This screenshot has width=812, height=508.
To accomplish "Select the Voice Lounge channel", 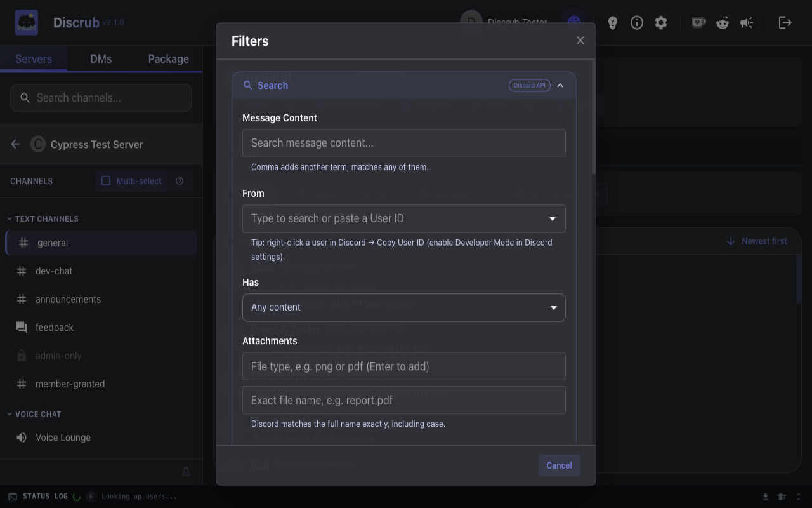I will pos(101,438).
